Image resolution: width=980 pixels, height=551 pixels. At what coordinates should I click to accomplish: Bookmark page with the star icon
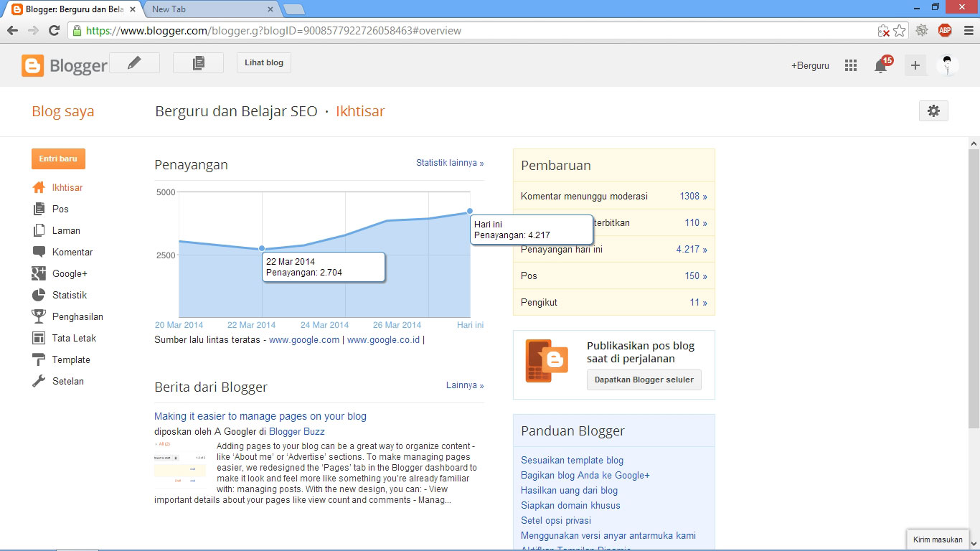coord(900,31)
